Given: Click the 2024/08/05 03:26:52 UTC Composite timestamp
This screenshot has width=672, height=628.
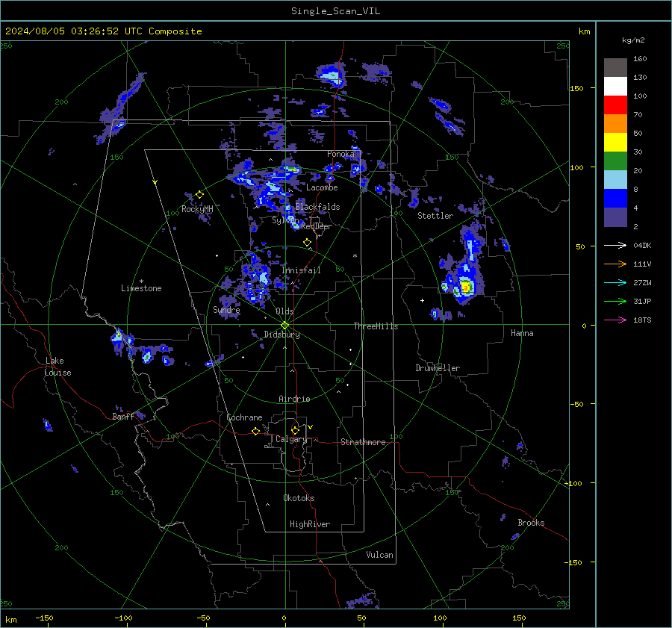Looking at the screenshot, I should pos(103,31).
